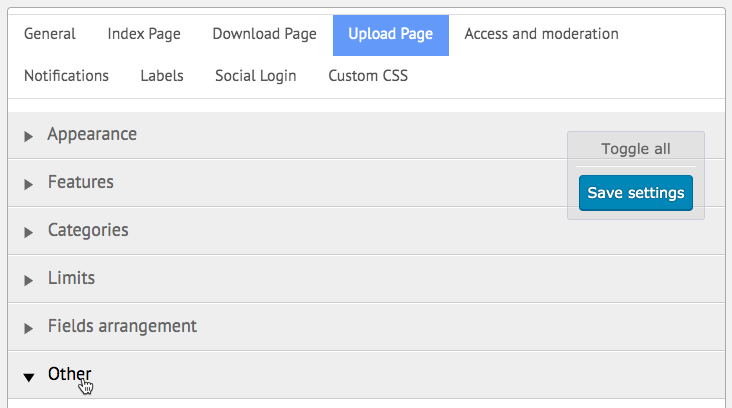Image resolution: width=732 pixels, height=408 pixels.
Task: Expand the Limits section arrow
Action: pyautogui.click(x=28, y=281)
